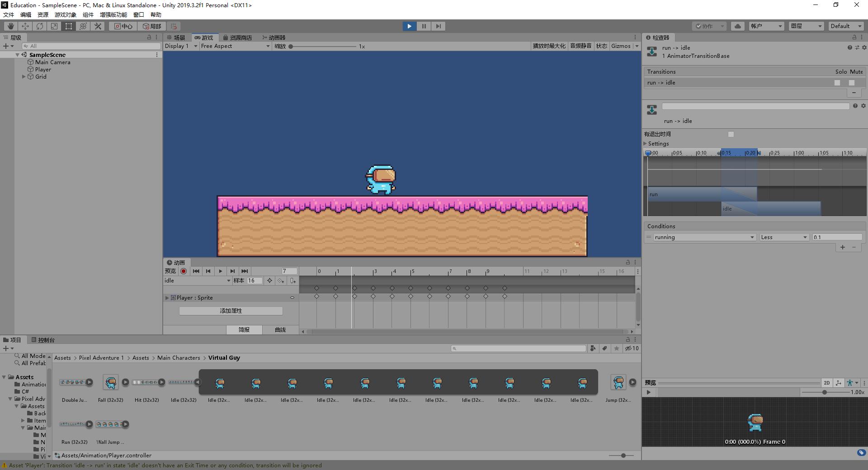Screen dimensions: 868x470
Task: Switch to the Console tab (控制台)
Action: pyautogui.click(x=43, y=340)
